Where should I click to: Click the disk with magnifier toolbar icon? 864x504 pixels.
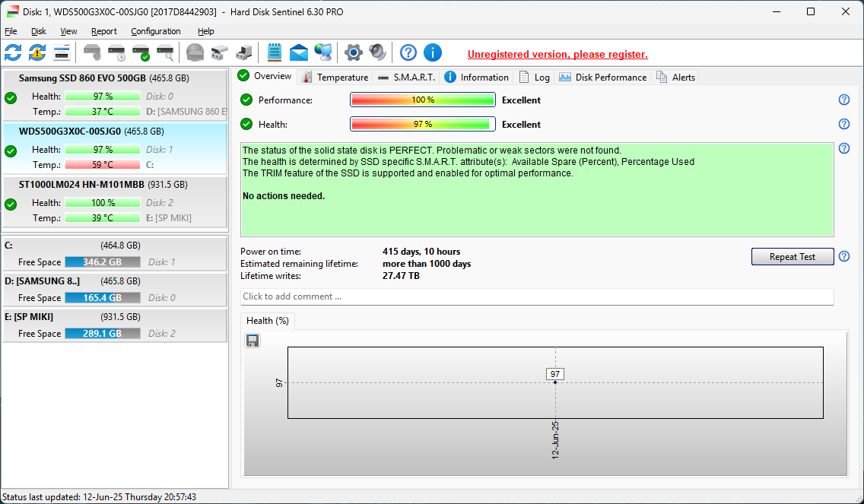tap(165, 53)
